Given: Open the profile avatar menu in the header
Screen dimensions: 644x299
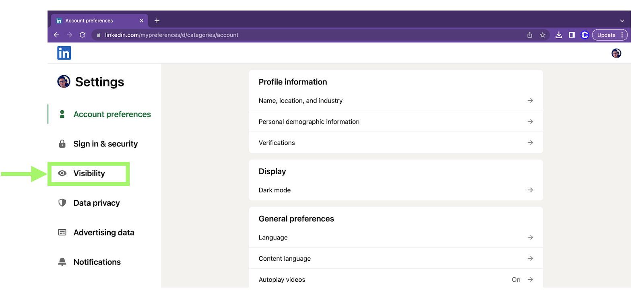Looking at the screenshot, I should (x=616, y=53).
